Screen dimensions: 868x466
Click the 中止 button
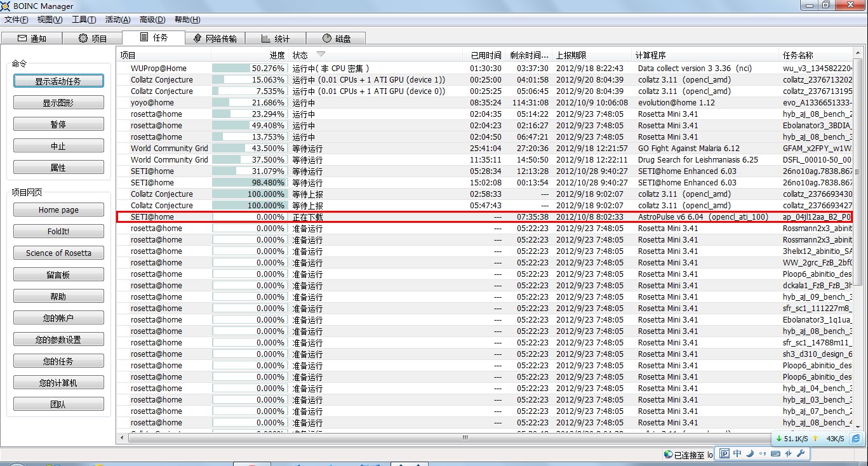pyautogui.click(x=58, y=146)
